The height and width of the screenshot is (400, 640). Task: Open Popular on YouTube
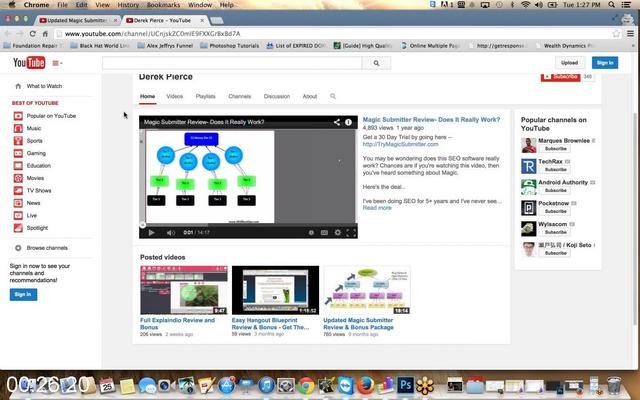pyautogui.click(x=51, y=116)
